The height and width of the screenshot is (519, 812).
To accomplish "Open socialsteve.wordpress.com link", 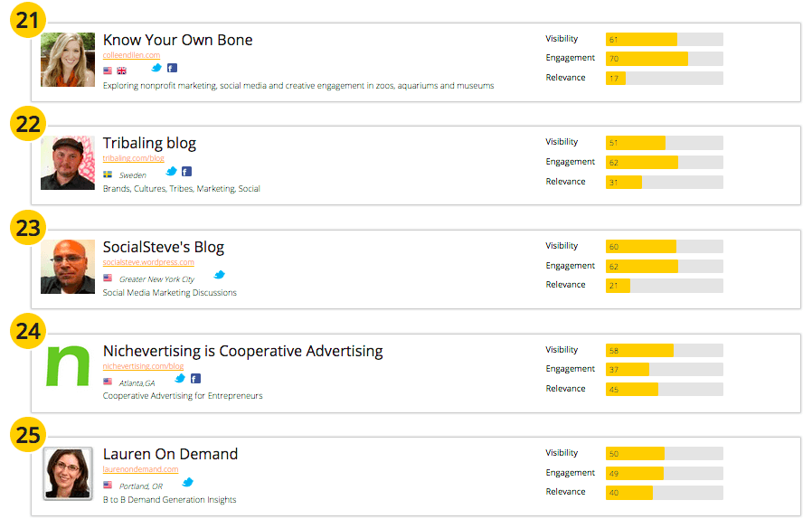I will [148, 262].
